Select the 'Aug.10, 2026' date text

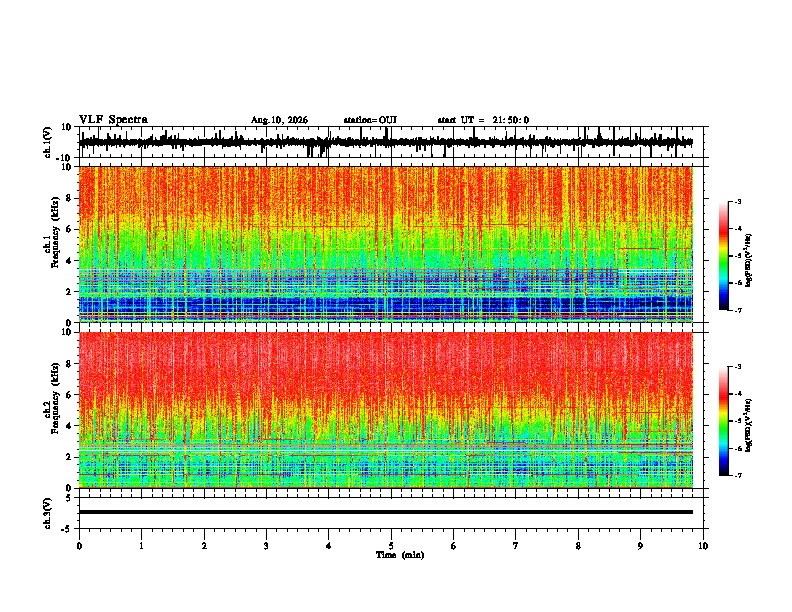(279, 120)
